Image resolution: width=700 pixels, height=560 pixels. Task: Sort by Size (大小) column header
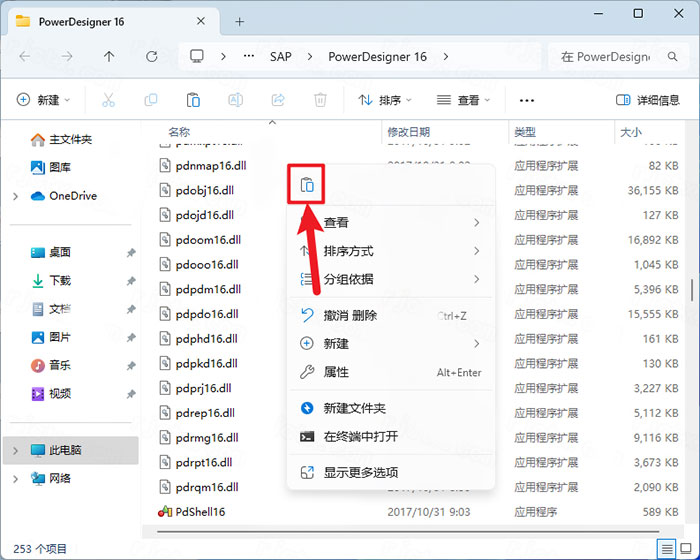tap(631, 132)
